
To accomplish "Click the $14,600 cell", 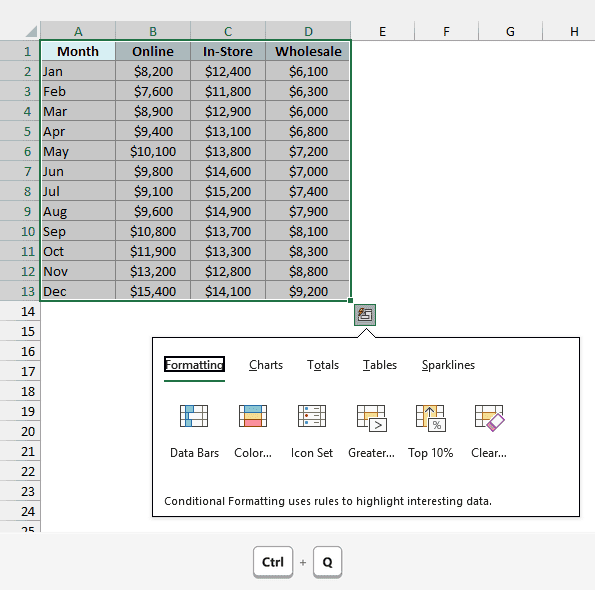I will 228,171.
